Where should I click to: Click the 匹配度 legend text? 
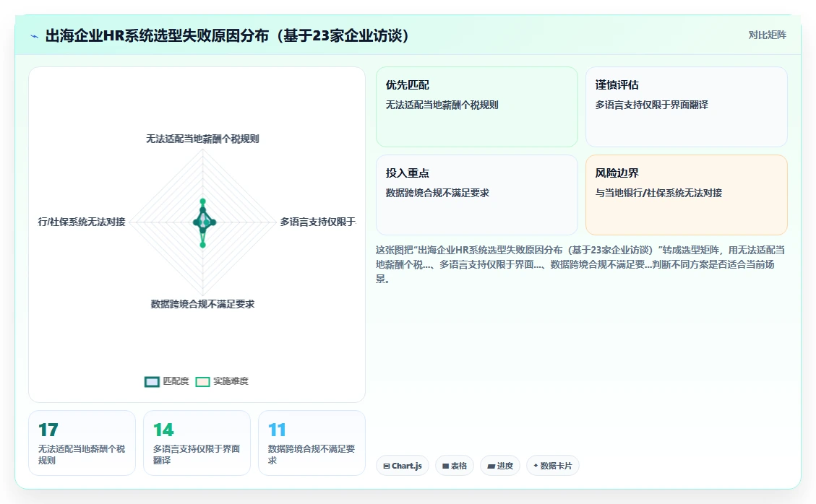point(176,381)
